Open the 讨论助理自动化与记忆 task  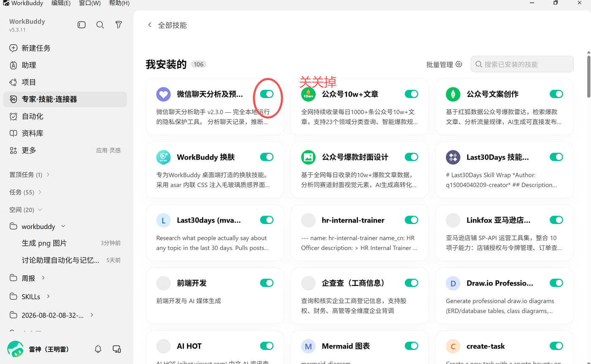pos(65,260)
